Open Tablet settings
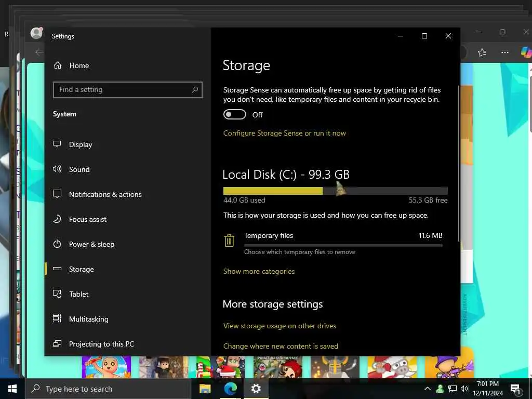The height and width of the screenshot is (399, 532). click(x=79, y=294)
